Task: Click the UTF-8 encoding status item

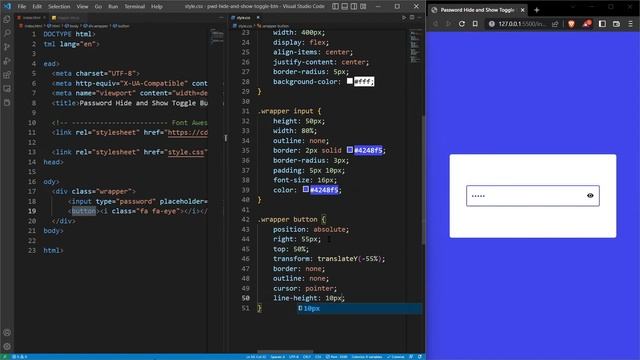Action: pyautogui.click(x=293, y=357)
